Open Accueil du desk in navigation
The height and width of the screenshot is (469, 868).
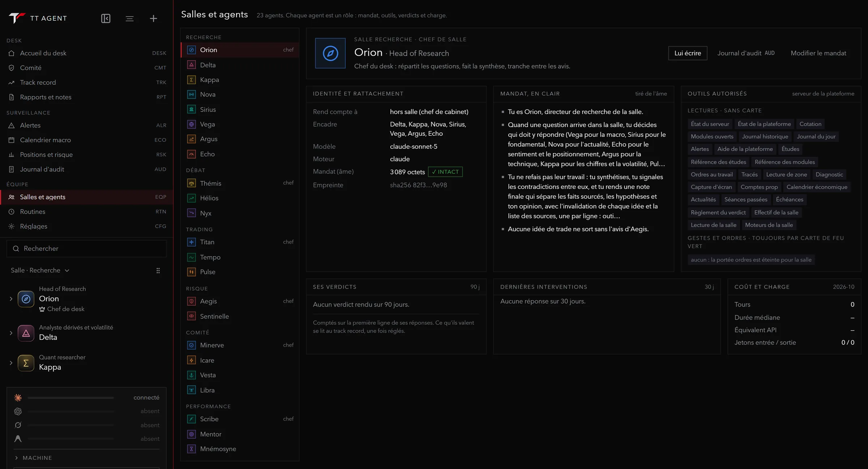point(86,53)
